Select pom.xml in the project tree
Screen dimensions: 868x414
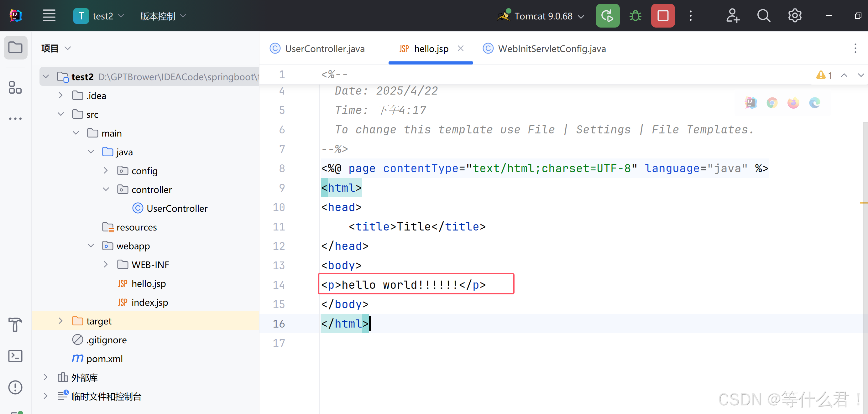(x=104, y=359)
